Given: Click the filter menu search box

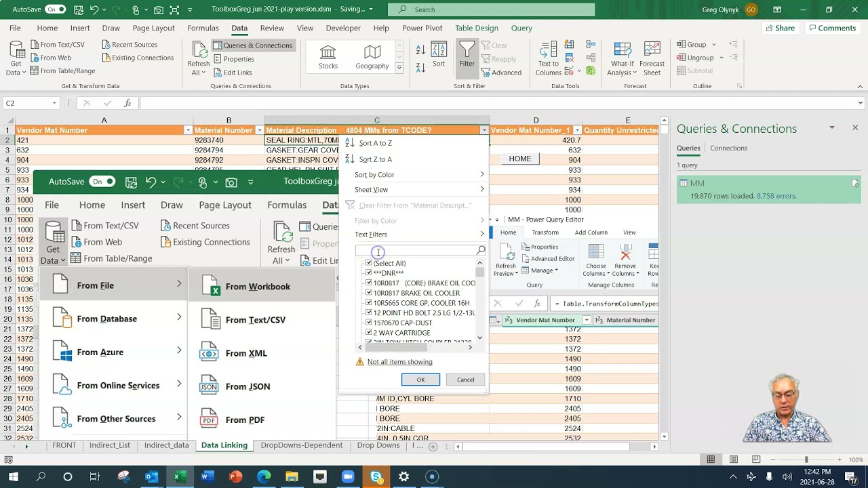Looking at the screenshot, I should pos(420,251).
